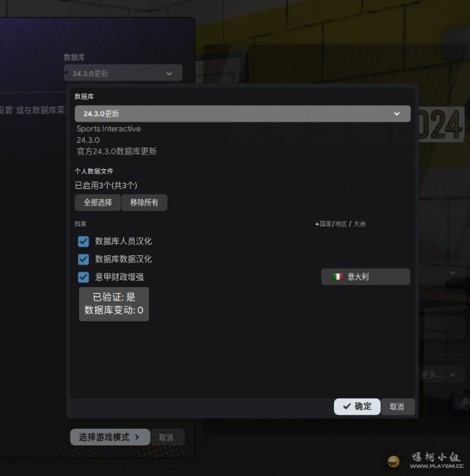470x476 pixels.
Task: Click the checkmark icon on 确定 button
Action: tap(347, 406)
